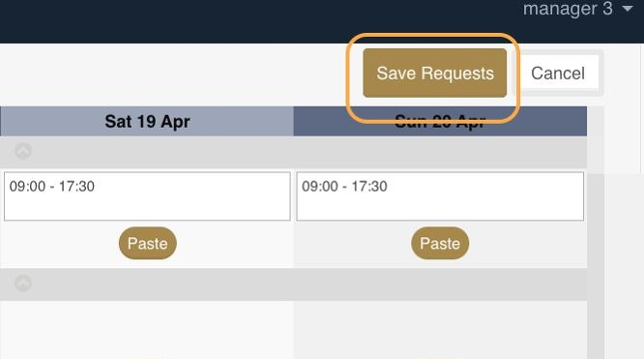Collapse the first section using its chevron icon
The width and height of the screenshot is (644, 359).
23,151
